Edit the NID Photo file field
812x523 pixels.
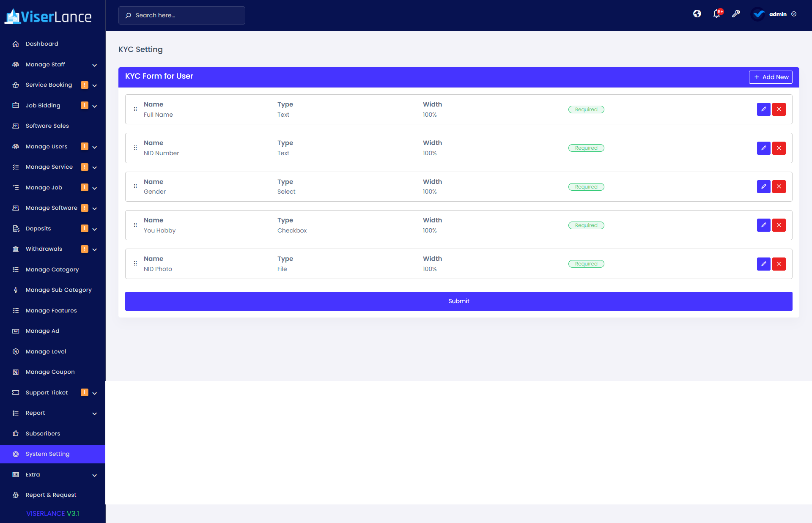[x=763, y=264]
